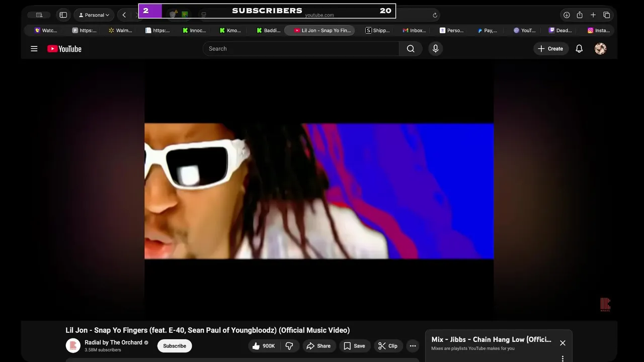
Task: Switch to the Pay,... PayPal tab
Action: coord(487,31)
